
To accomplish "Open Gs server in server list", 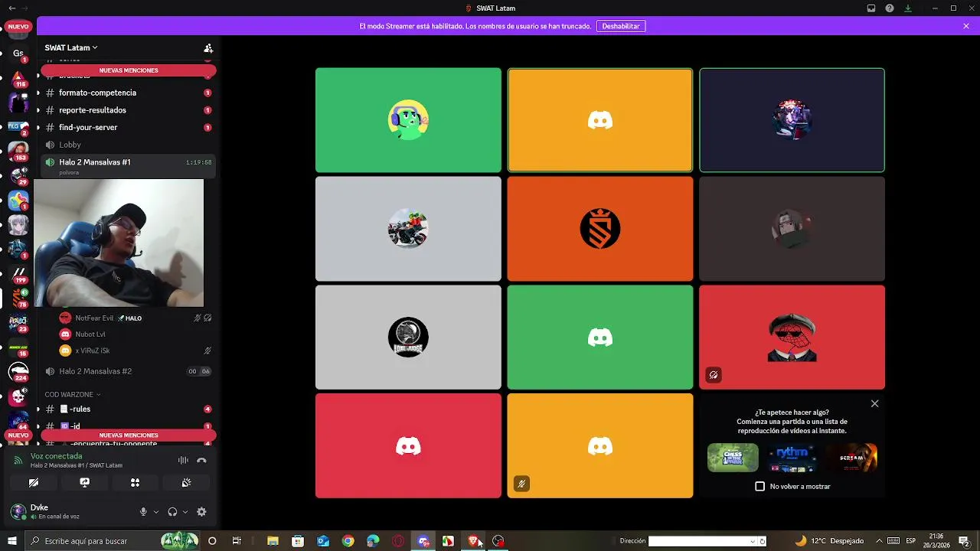I will click(18, 53).
